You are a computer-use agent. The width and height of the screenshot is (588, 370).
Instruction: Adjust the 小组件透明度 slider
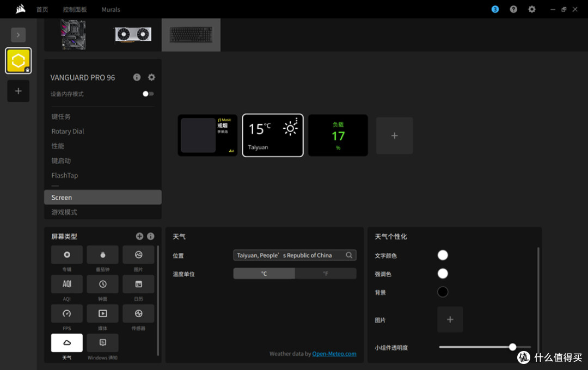coord(485,347)
